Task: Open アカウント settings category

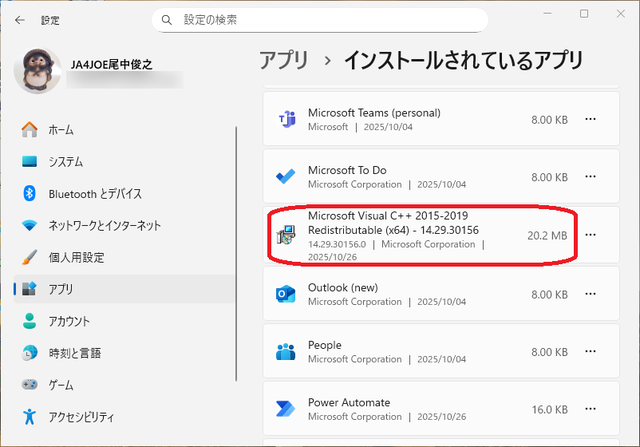Action: (x=124, y=321)
